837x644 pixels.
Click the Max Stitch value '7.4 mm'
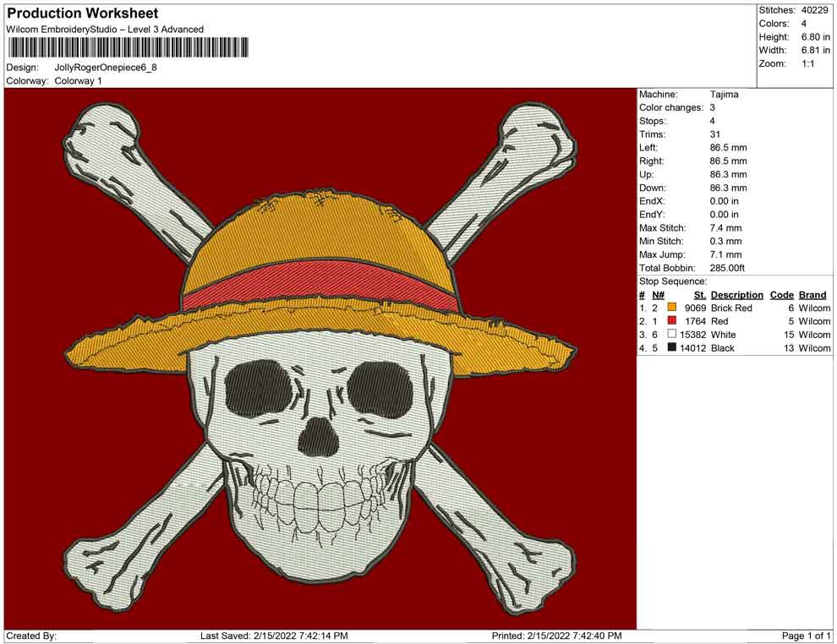[x=726, y=228]
